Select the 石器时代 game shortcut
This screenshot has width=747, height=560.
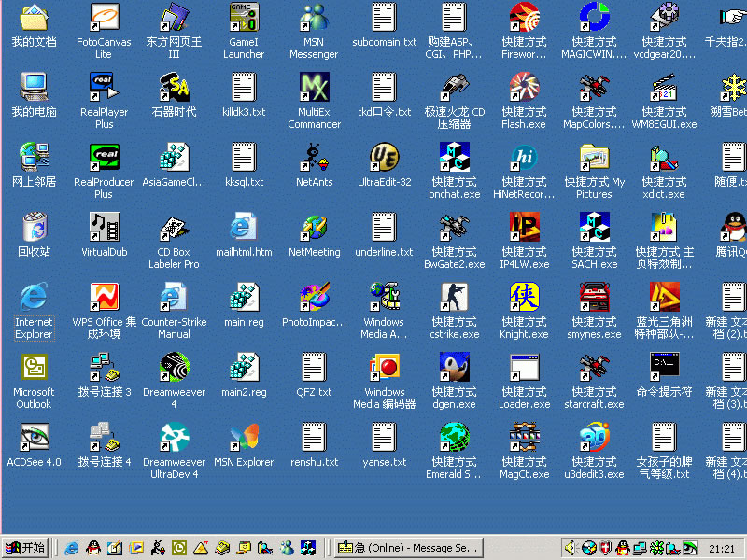(174, 87)
